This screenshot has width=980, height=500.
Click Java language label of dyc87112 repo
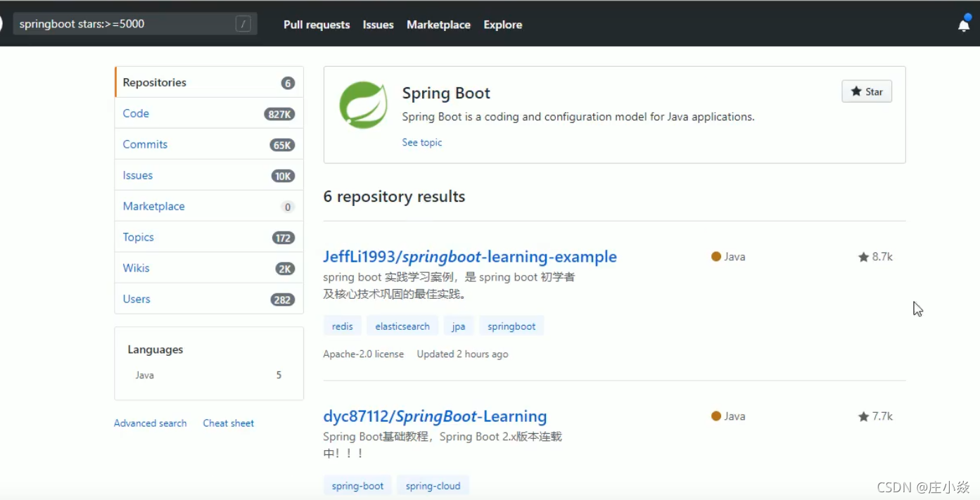point(728,416)
